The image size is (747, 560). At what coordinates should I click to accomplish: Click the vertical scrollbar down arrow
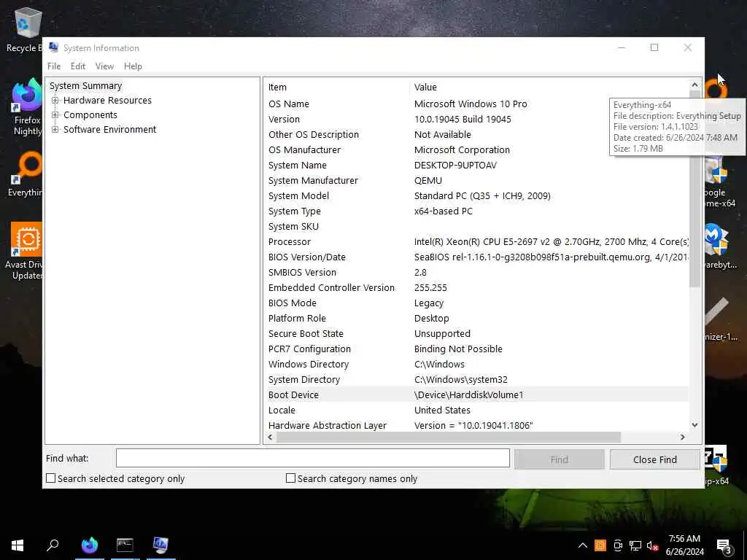pyautogui.click(x=694, y=425)
